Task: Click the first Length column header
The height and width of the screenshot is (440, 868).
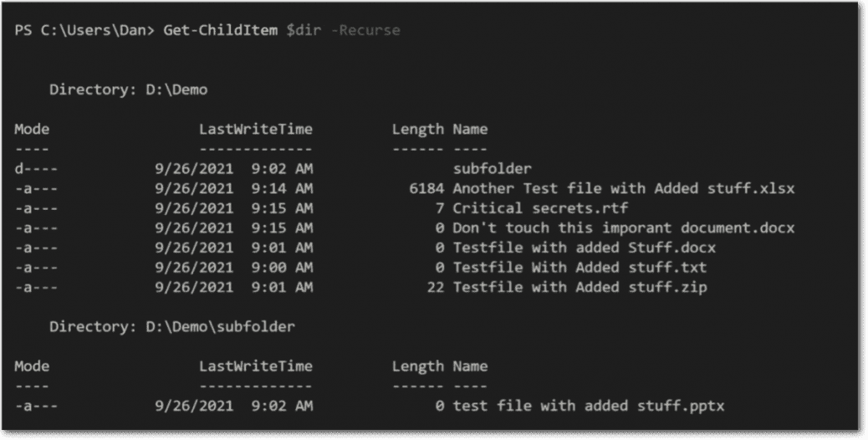Action: (x=418, y=130)
